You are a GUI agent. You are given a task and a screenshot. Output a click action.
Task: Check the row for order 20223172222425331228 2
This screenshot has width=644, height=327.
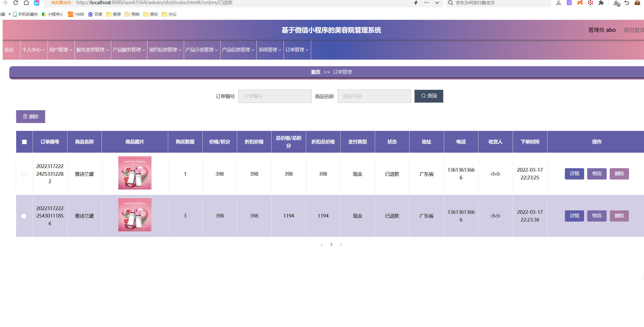tap(24, 174)
